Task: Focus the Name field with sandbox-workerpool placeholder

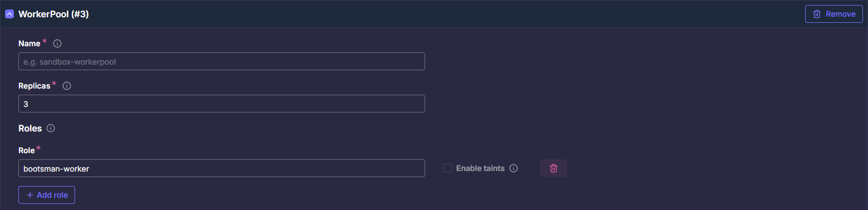Action: (221, 61)
